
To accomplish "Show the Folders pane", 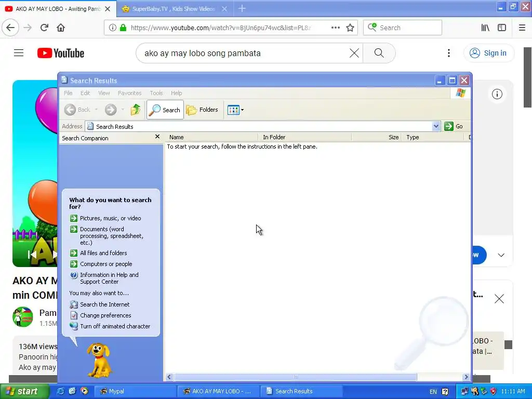I will [x=202, y=110].
